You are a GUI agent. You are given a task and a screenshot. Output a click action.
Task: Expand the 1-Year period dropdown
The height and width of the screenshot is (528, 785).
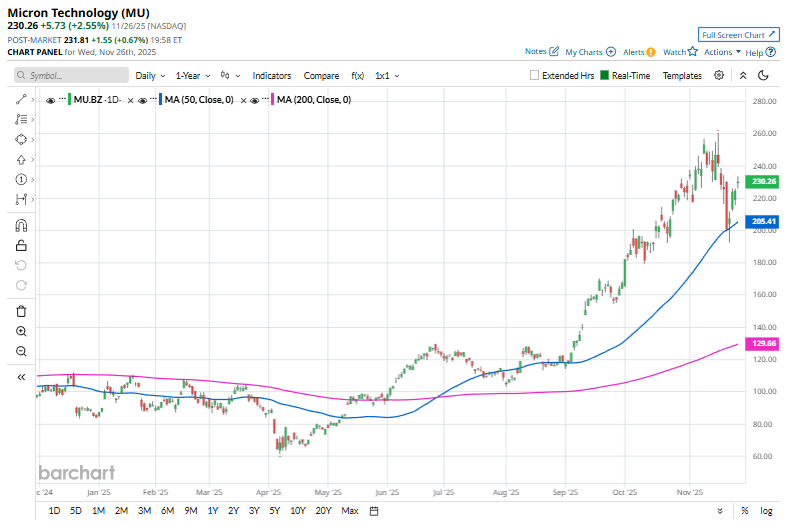point(193,75)
